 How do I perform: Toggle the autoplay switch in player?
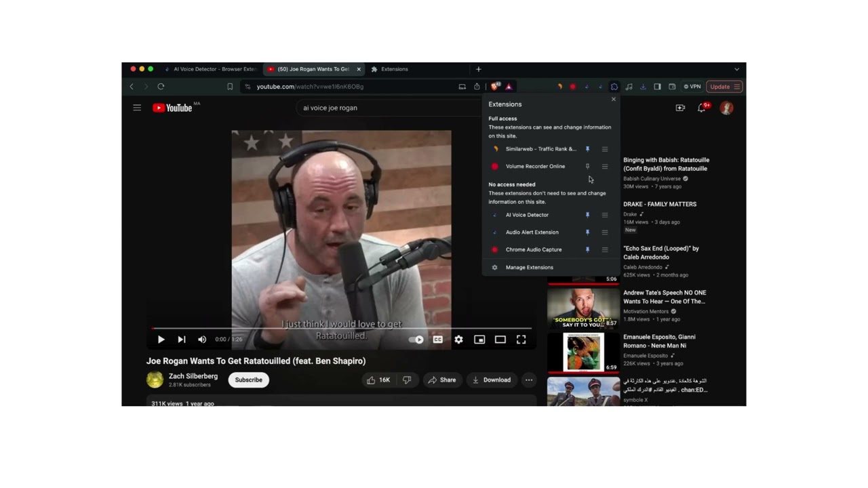[416, 340]
